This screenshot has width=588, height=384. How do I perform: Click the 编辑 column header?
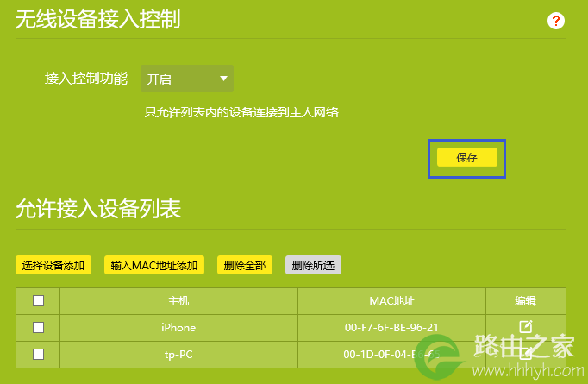tap(525, 301)
